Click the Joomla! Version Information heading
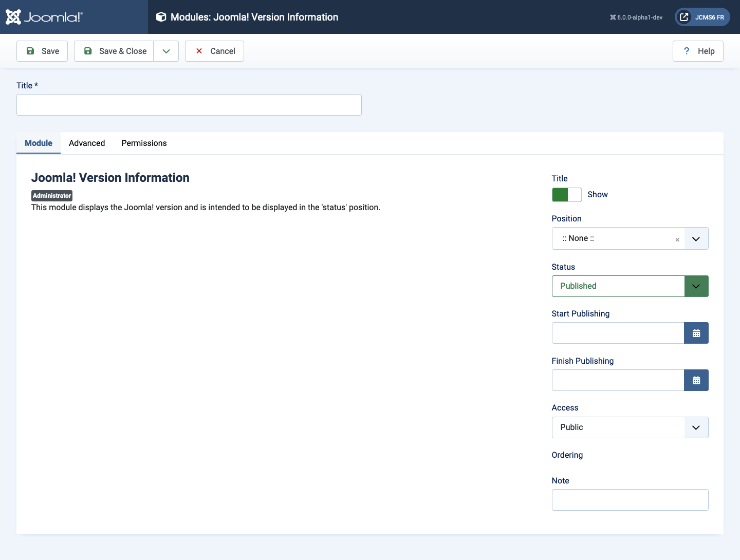 click(110, 178)
